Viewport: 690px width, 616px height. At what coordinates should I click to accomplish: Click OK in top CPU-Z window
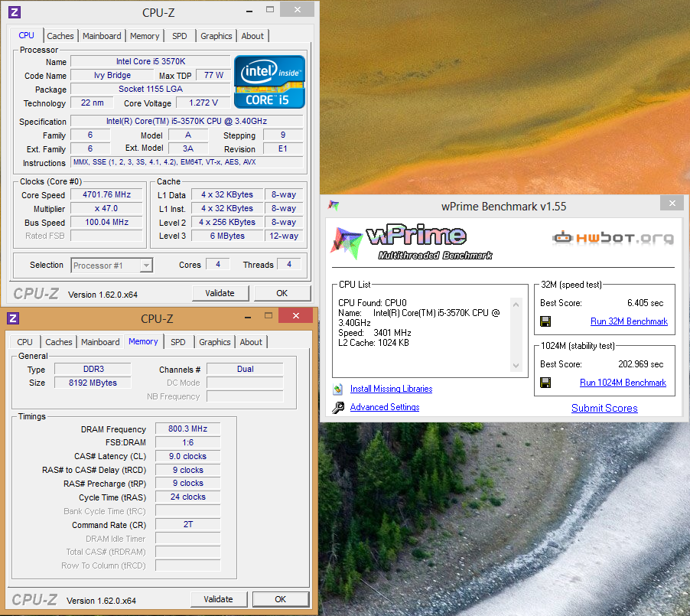(282, 293)
